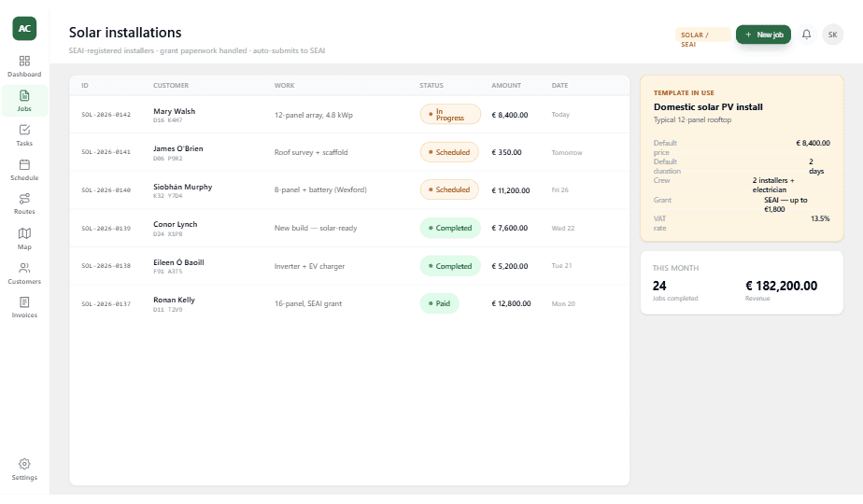
Task: Open the Invoices sidebar icon
Action: pyautogui.click(x=24, y=302)
